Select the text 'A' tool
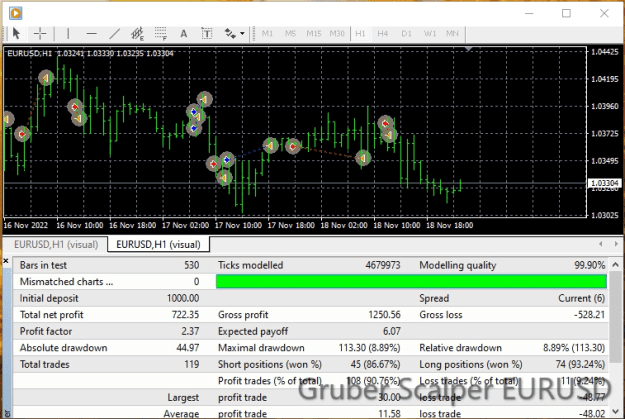Screen dimensions: 625x419 tap(184, 33)
